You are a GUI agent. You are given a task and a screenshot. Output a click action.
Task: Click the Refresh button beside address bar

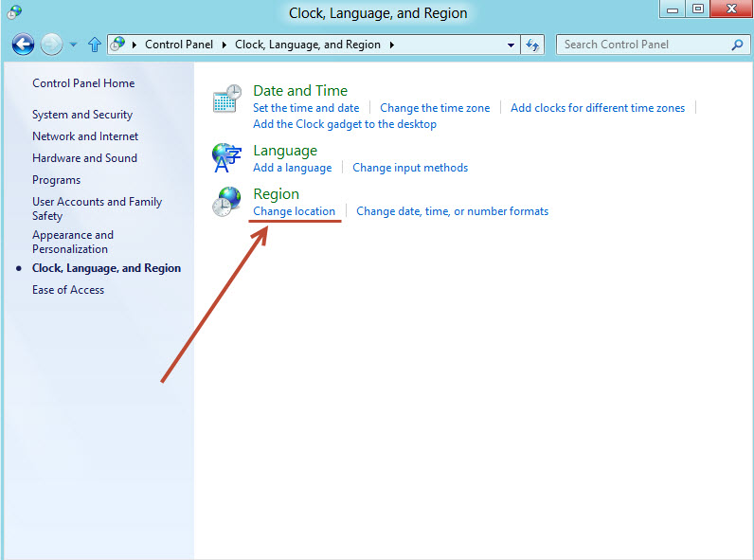tap(532, 45)
